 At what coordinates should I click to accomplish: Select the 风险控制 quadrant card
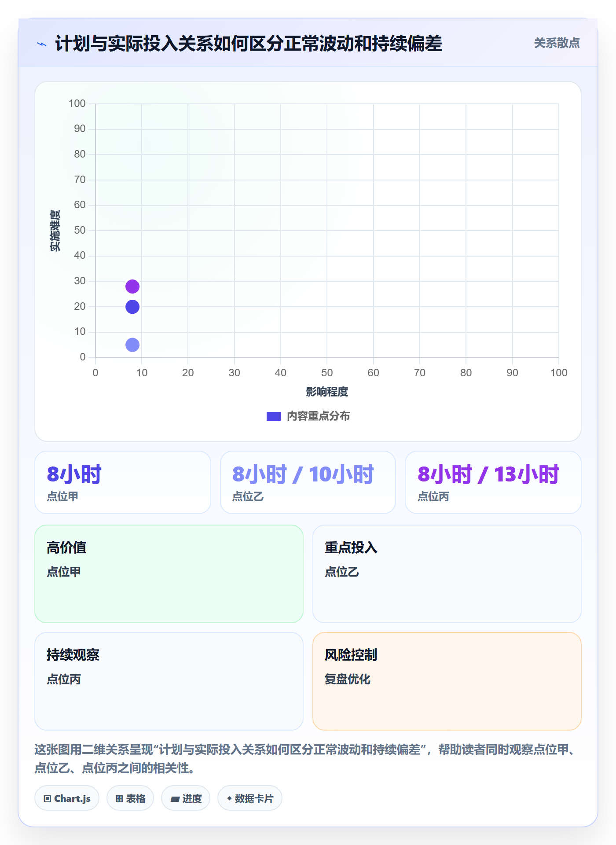click(x=447, y=681)
